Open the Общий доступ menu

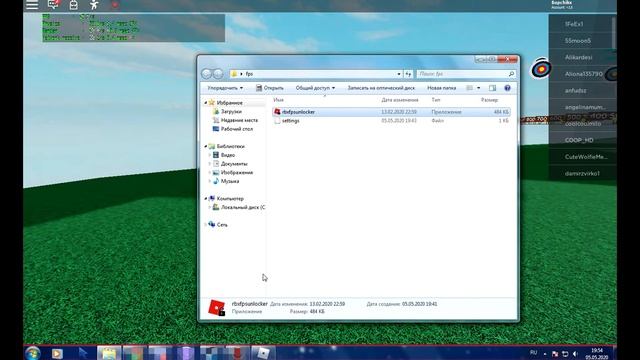[315, 88]
